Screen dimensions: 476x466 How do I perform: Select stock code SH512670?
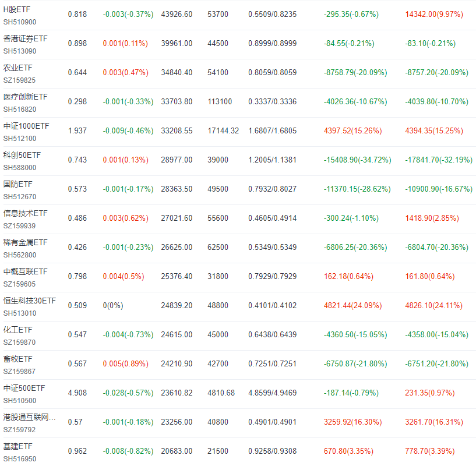(20, 197)
